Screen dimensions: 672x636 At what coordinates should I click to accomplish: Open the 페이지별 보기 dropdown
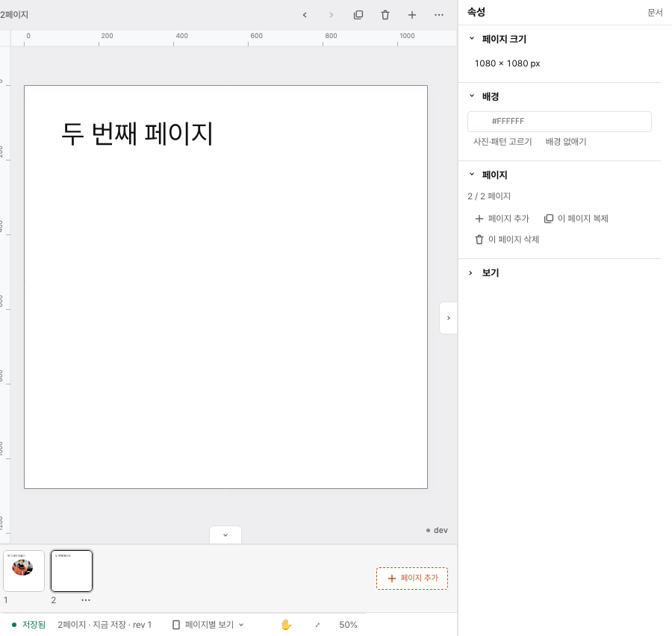(x=208, y=625)
